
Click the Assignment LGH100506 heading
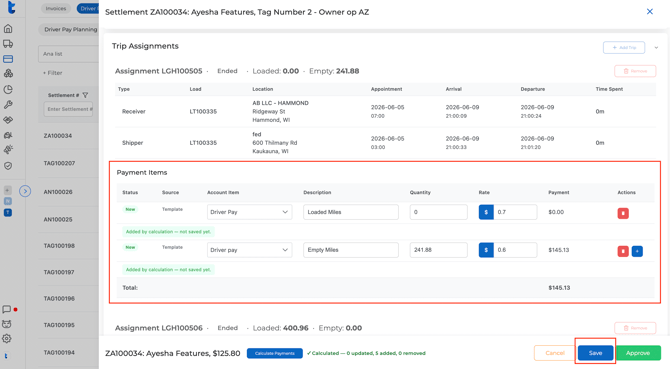click(x=159, y=328)
